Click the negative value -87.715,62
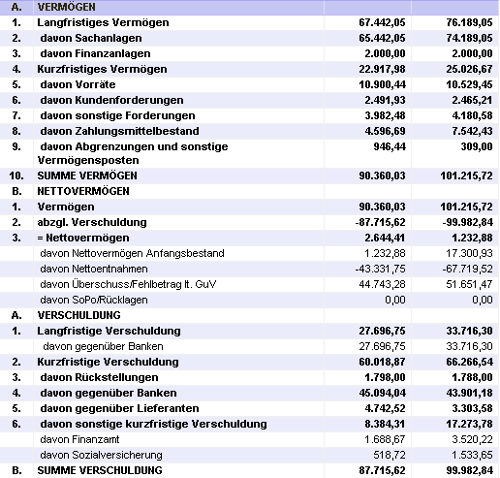This screenshot has height=478, width=500. click(380, 222)
